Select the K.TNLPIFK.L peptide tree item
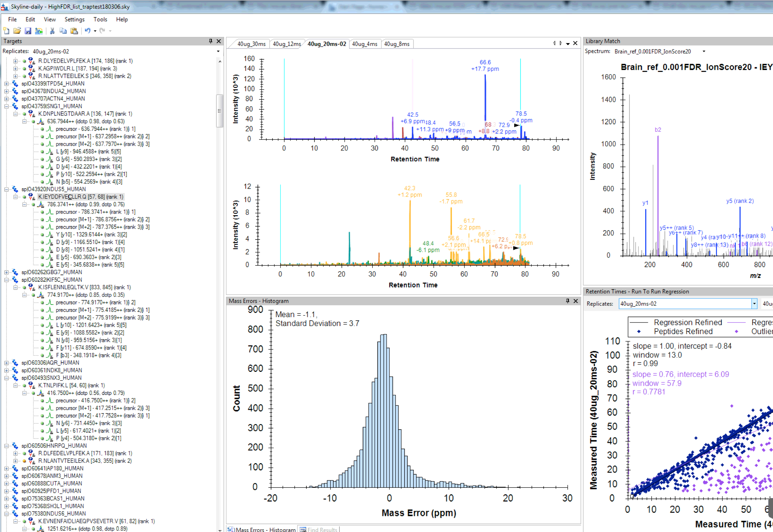Viewport: 773px width, 532px height. point(71,385)
